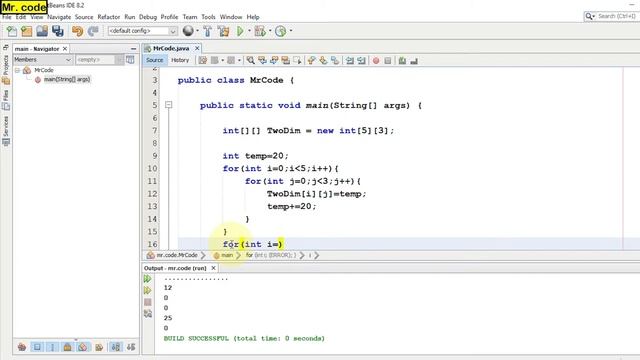Click the Open Project toolbar icon
The width and height of the screenshot is (640, 360).
42,31
